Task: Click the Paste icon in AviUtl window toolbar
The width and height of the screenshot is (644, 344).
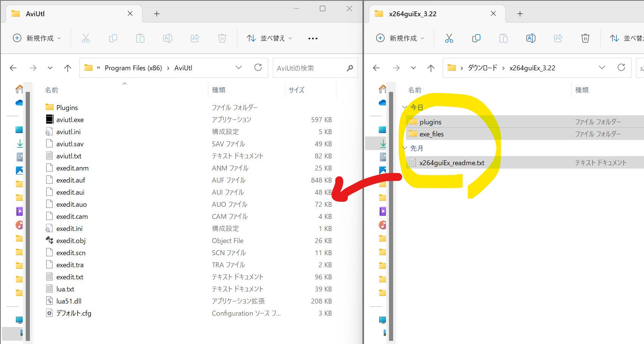Action: tap(140, 38)
